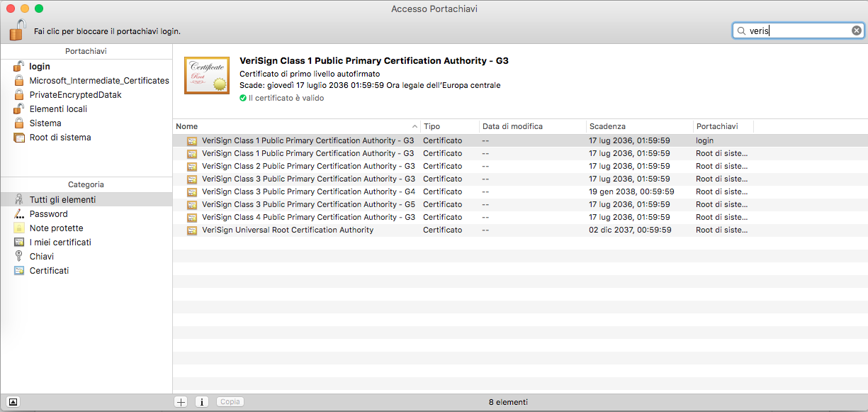This screenshot has width=868, height=412.
Task: Click the green valid certificate checkmark icon
Action: pyautogui.click(x=243, y=98)
